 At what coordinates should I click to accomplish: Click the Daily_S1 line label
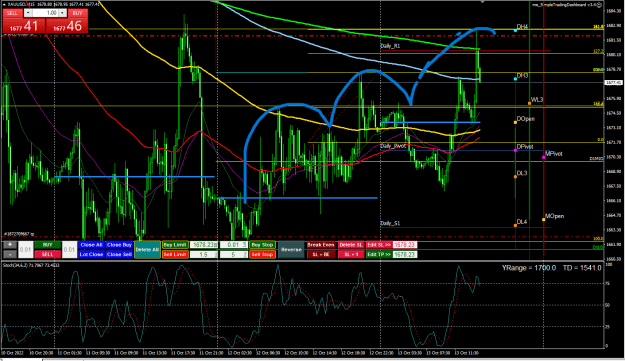click(x=390, y=224)
